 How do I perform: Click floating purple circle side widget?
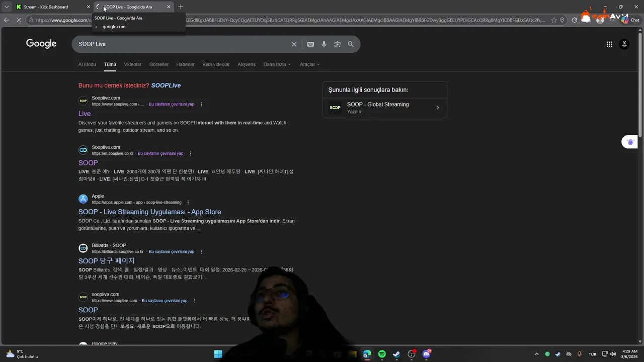coord(630,142)
